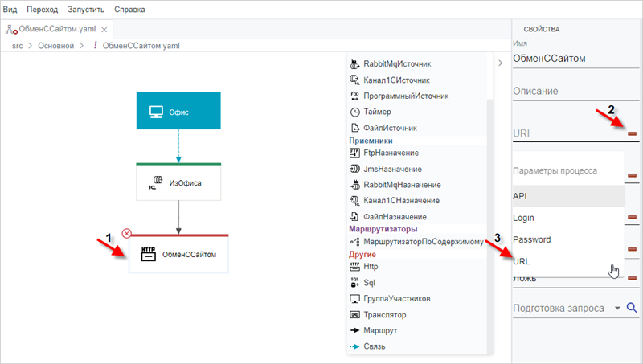Image resolution: width=643 pixels, height=364 pixels.
Task: Select the Sql element icon
Action: (354, 282)
